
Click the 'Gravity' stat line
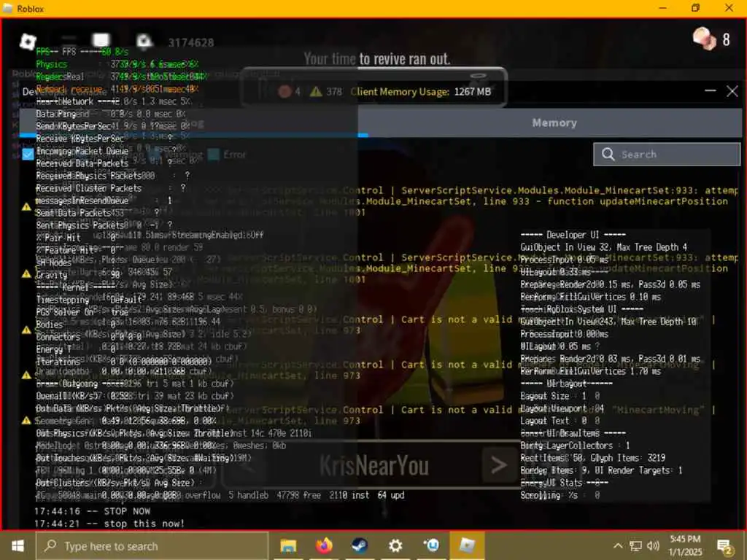pos(77,275)
